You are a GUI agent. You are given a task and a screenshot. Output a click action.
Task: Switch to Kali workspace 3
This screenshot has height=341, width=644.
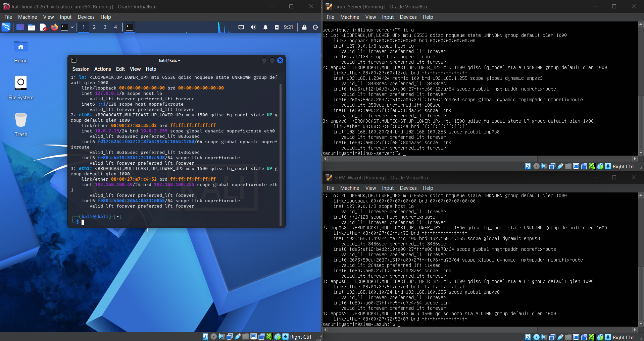105,27
